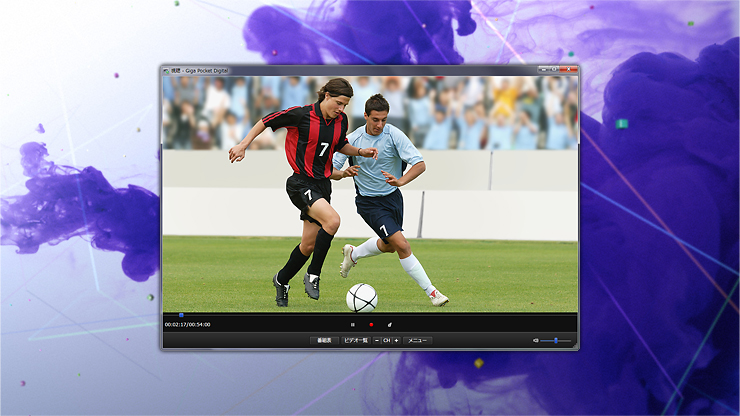This screenshot has height=416, width=740.
Task: Click the Giga Pocket Digital title bar
Action: click(x=350, y=70)
